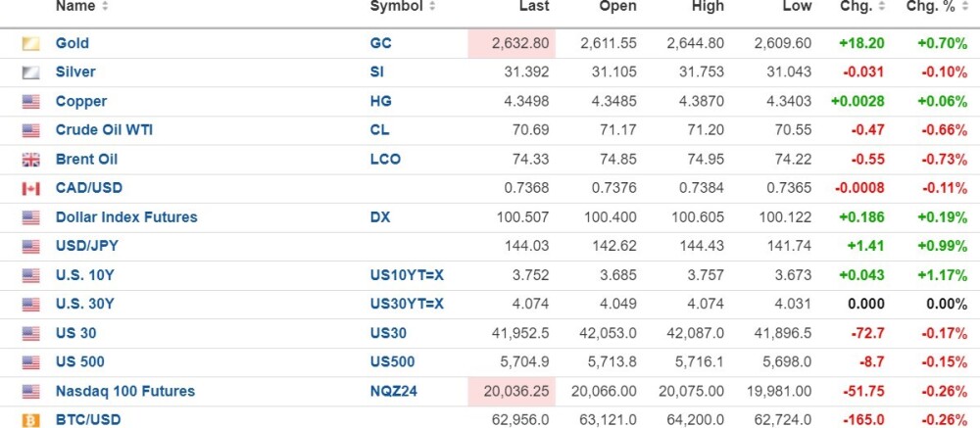Viewport: 980px width, 428px height.
Task: Open the USD/JPY currency pair link
Action: click(87, 246)
